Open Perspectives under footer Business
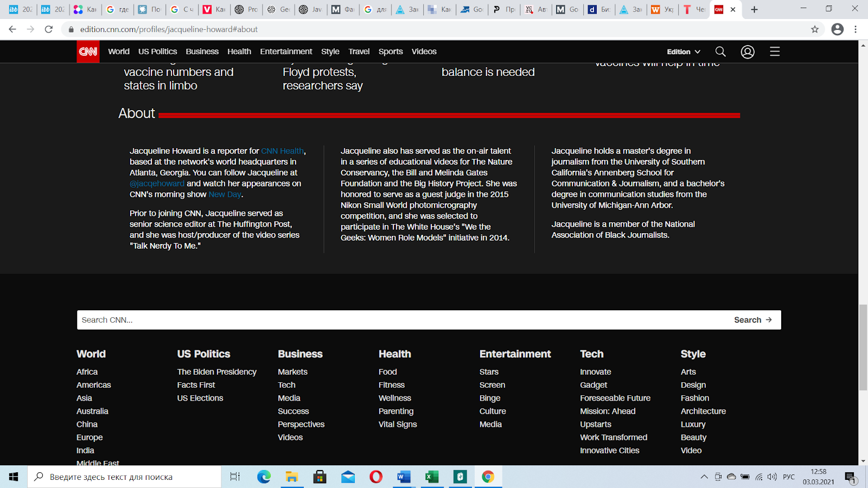This screenshot has height=488, width=868. click(x=301, y=424)
